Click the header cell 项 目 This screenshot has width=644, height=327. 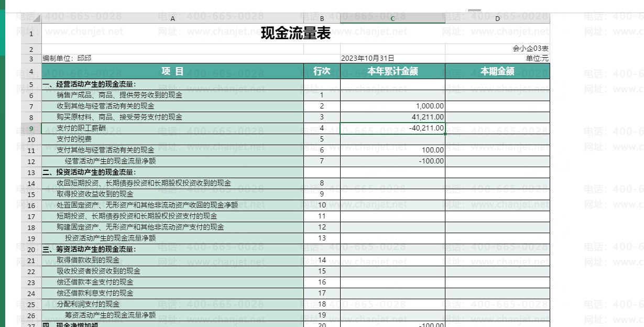click(x=172, y=71)
